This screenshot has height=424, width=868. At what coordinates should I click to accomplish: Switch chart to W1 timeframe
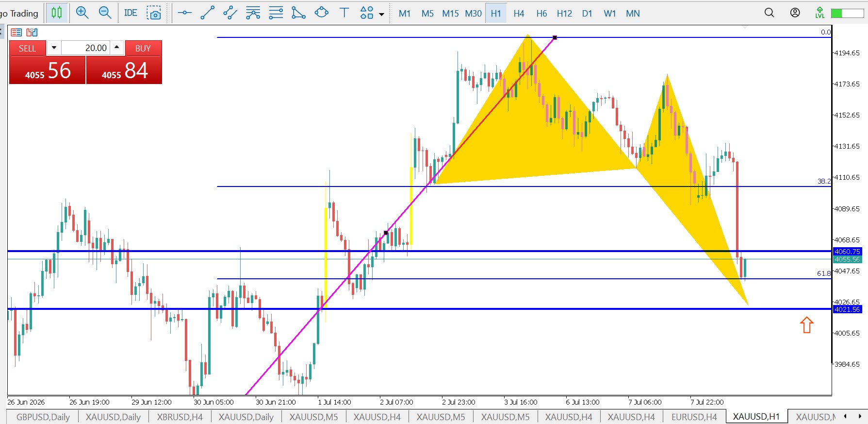pos(610,14)
